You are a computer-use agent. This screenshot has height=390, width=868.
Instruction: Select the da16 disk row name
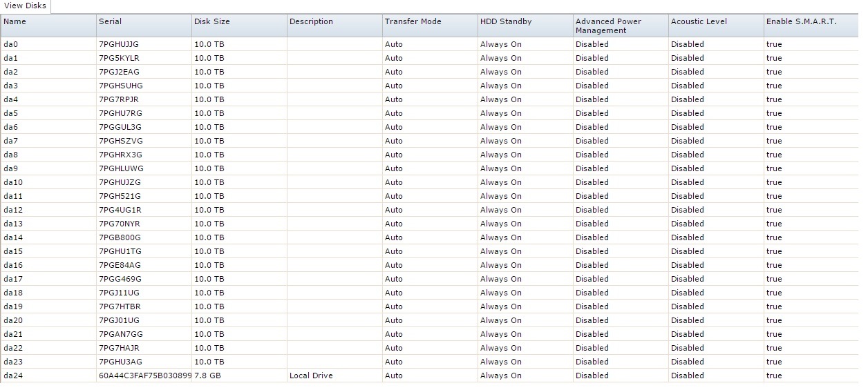14,265
